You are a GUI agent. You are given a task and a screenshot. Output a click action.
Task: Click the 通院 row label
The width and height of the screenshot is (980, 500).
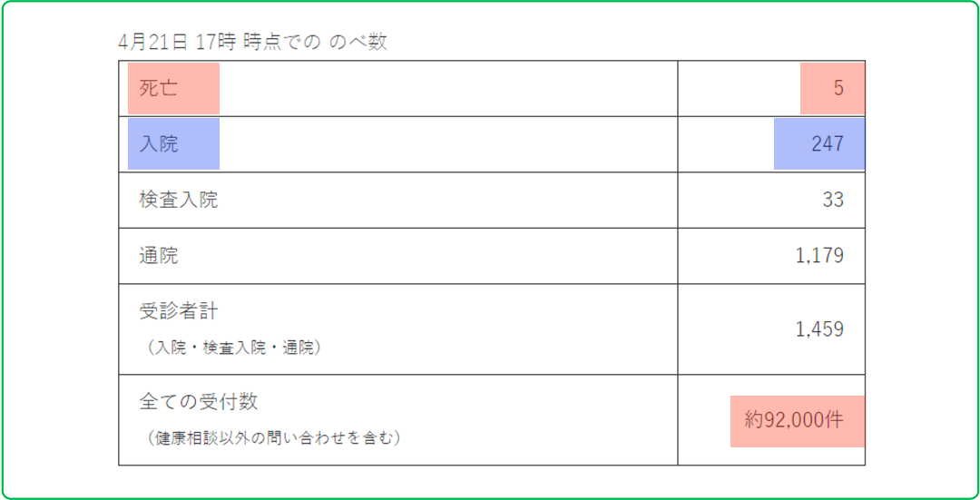tap(159, 255)
